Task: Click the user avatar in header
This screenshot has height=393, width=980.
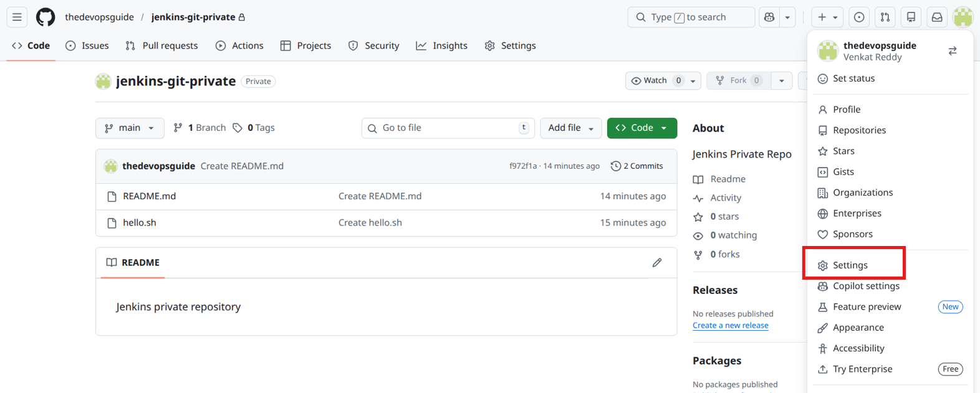Action: [x=963, y=17]
